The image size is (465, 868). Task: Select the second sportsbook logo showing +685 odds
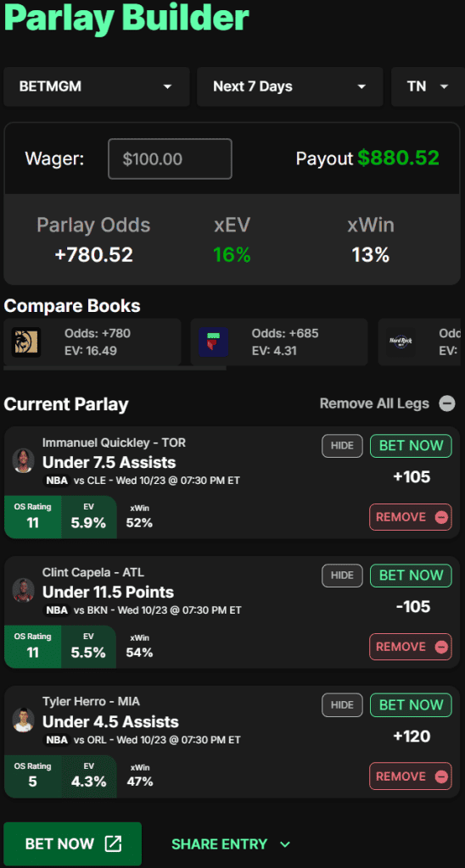tap(213, 342)
